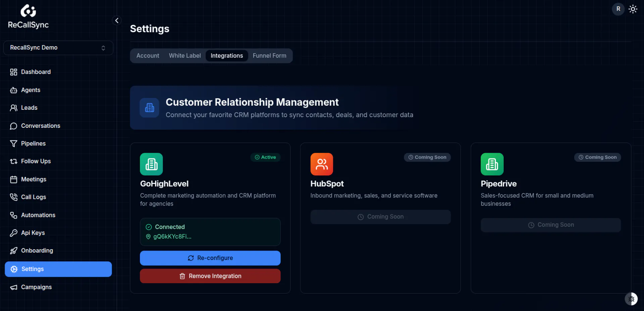Toggle light/dark theme sun icon

(633, 9)
